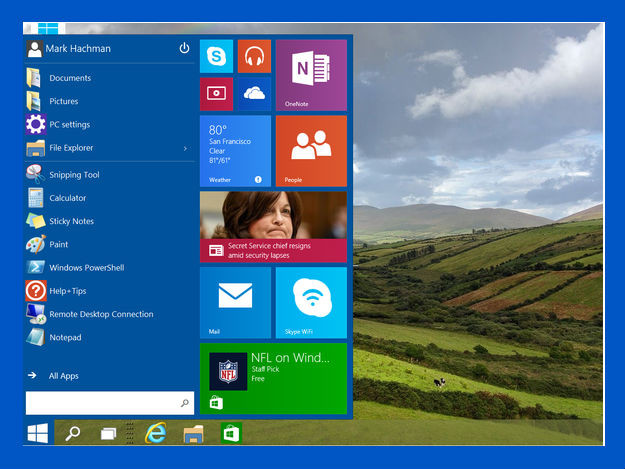Launch Internet Explorer from taskbar
Image resolution: width=625 pixels, height=469 pixels.
[155, 433]
